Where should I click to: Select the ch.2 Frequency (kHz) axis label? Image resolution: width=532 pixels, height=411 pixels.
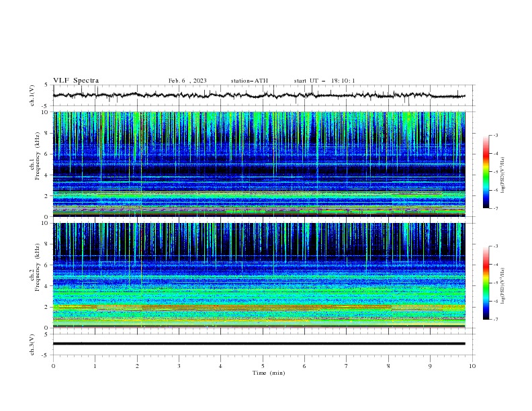(x=35, y=267)
